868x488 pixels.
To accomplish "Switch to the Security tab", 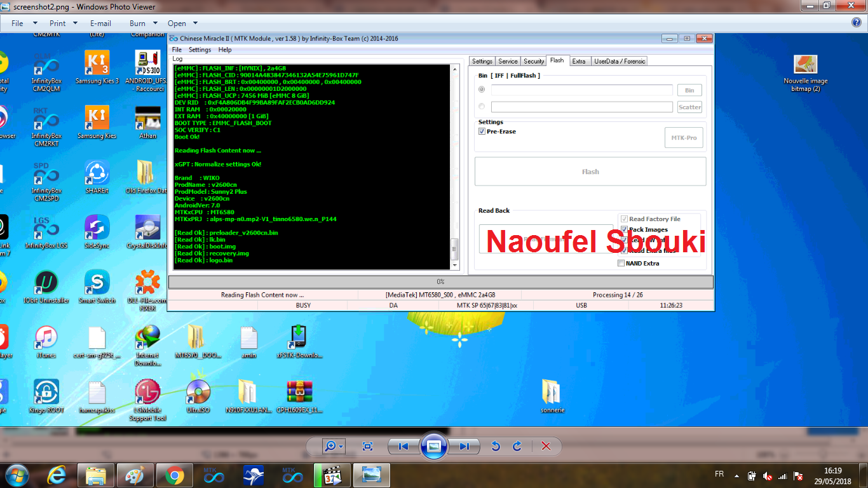I will click(534, 61).
